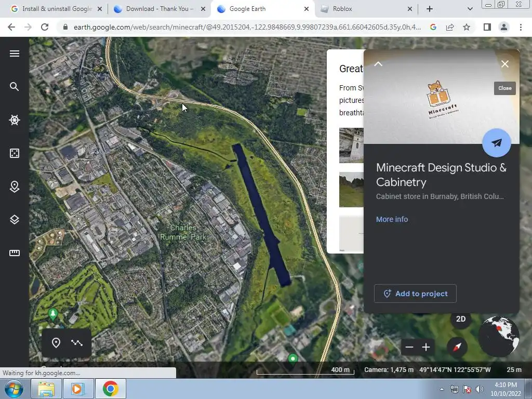The width and height of the screenshot is (532, 399).
Task: Click the camera coordinates 49°14'47"N text
Action: pos(455,369)
